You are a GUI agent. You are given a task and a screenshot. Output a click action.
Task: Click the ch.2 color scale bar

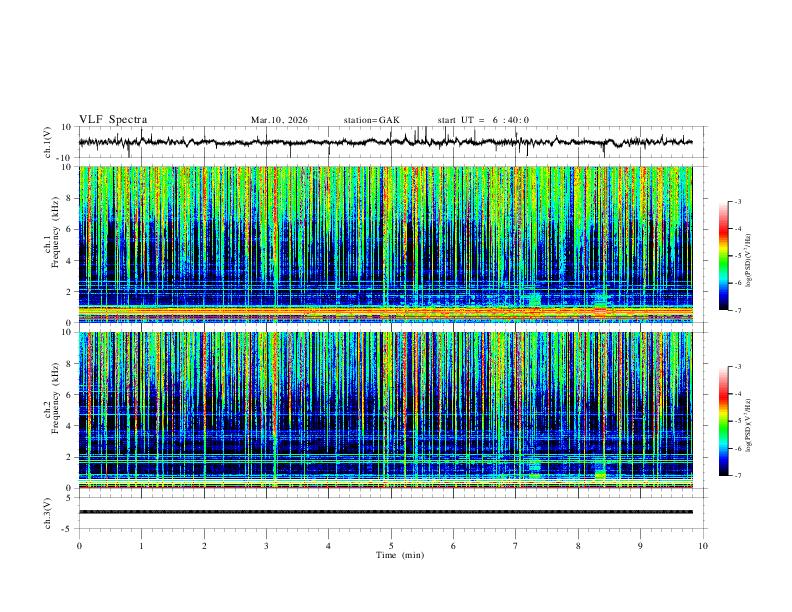(x=723, y=421)
